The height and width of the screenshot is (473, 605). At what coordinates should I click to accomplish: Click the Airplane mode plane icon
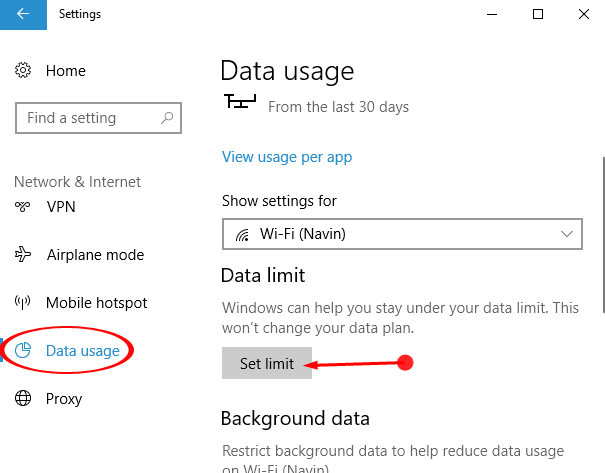(x=23, y=255)
